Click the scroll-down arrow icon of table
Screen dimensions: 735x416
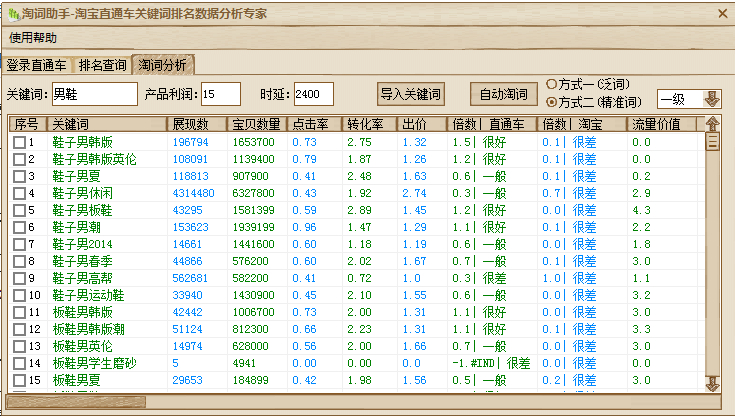pos(712,384)
